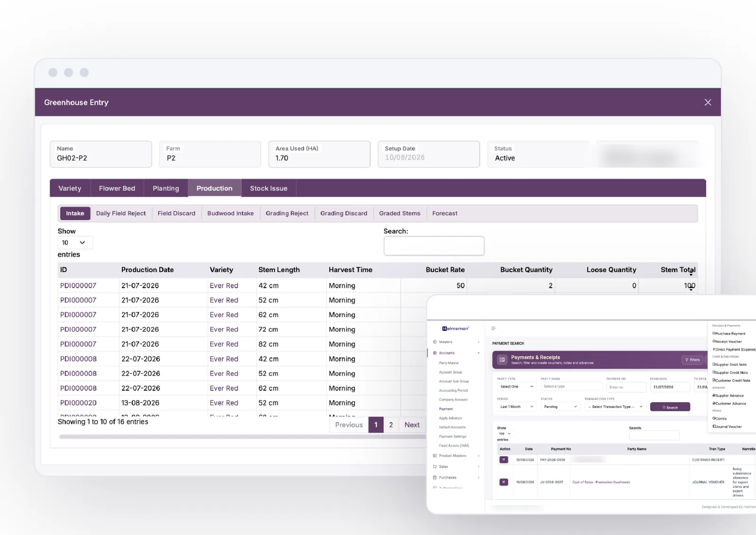Viewport: 756px width, 535px height.
Task: Choose Purchase Payment from the popup menu
Action: pos(730,333)
